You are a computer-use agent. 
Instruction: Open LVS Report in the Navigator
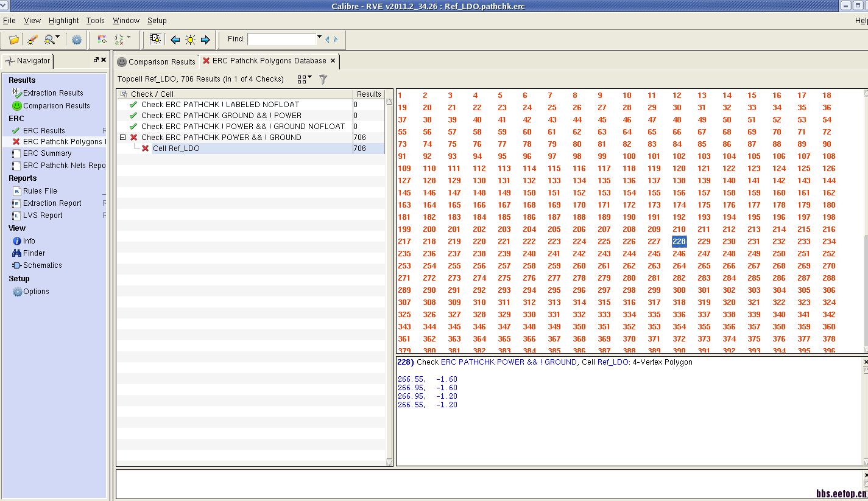pos(43,215)
